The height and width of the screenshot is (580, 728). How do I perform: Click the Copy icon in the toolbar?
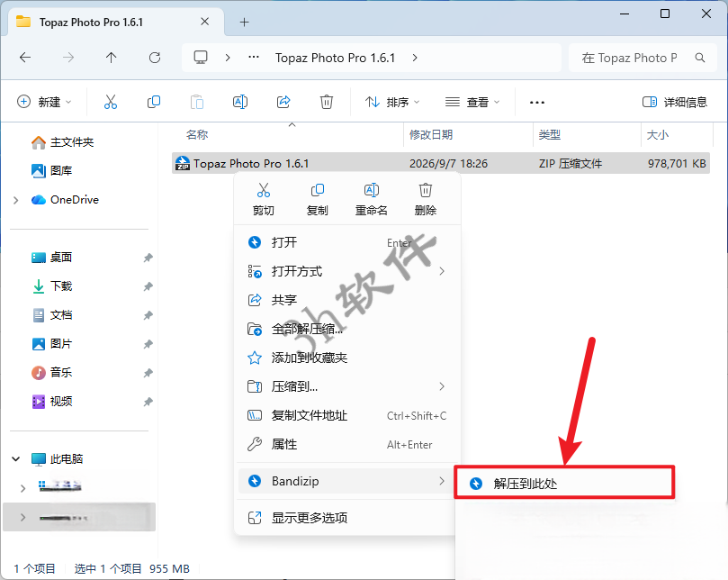(153, 102)
